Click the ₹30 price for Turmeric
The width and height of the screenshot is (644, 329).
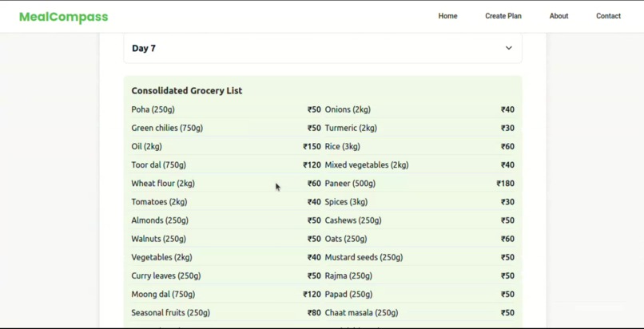507,128
